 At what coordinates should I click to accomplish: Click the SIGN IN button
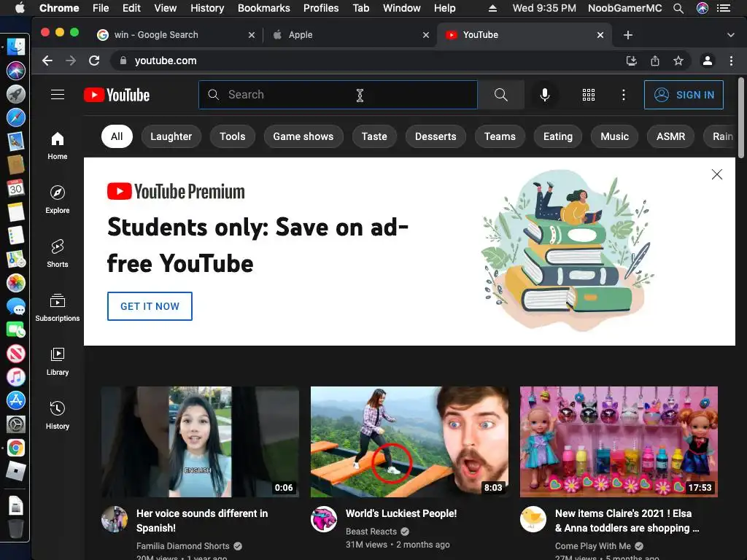[x=684, y=95]
